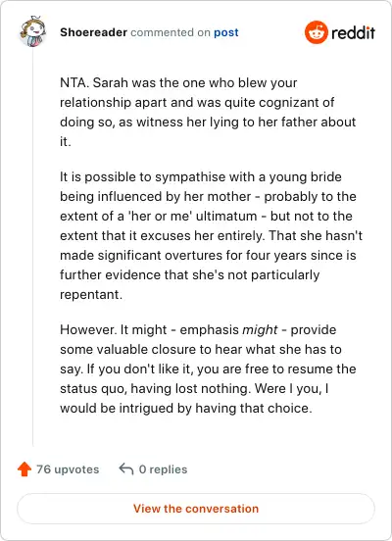
Task: Click the word 'repentant.' in the comment
Action: coord(91,295)
